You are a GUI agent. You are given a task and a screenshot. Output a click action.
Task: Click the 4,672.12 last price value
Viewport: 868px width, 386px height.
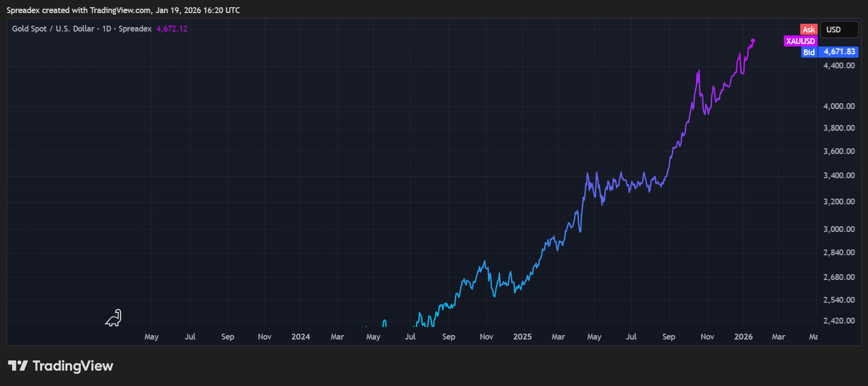pos(172,29)
